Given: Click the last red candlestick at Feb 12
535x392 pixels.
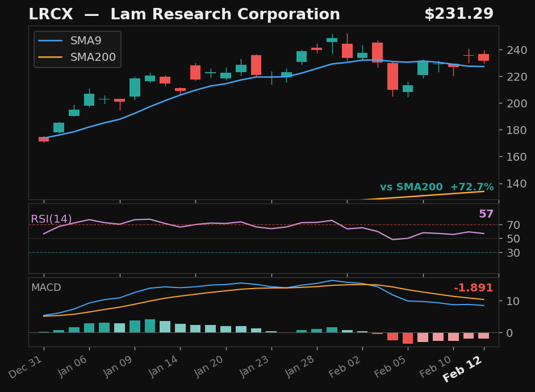Looking at the screenshot, I should pyautogui.click(x=483, y=57).
